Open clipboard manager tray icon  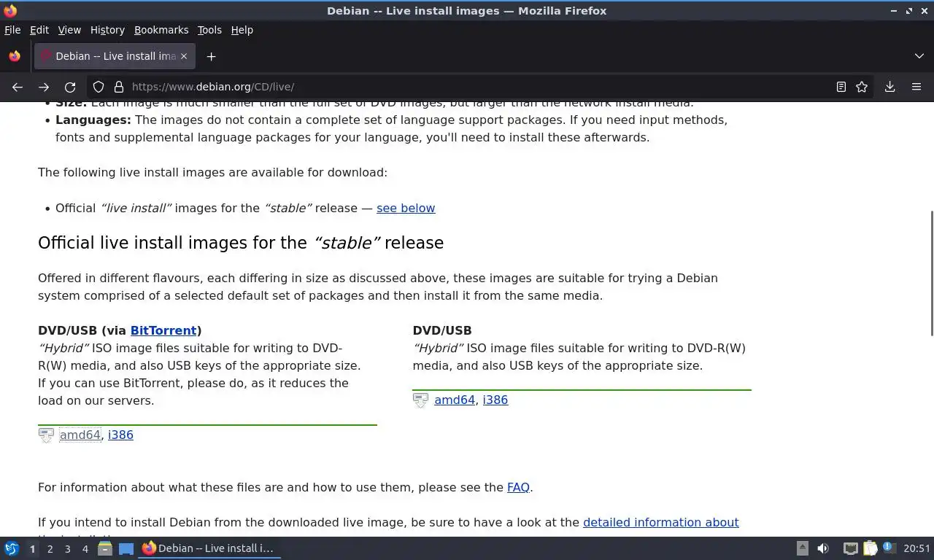tap(870, 548)
